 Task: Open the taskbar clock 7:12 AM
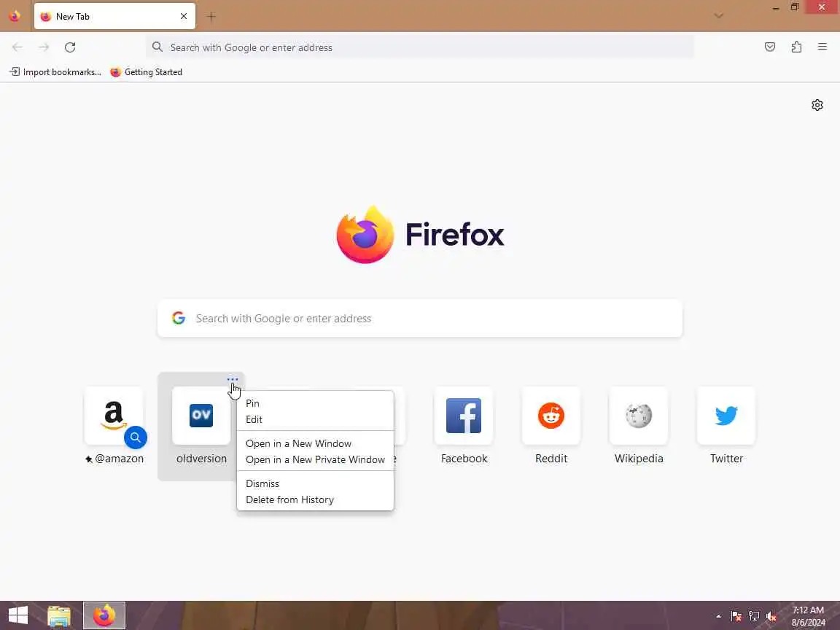pos(809,616)
